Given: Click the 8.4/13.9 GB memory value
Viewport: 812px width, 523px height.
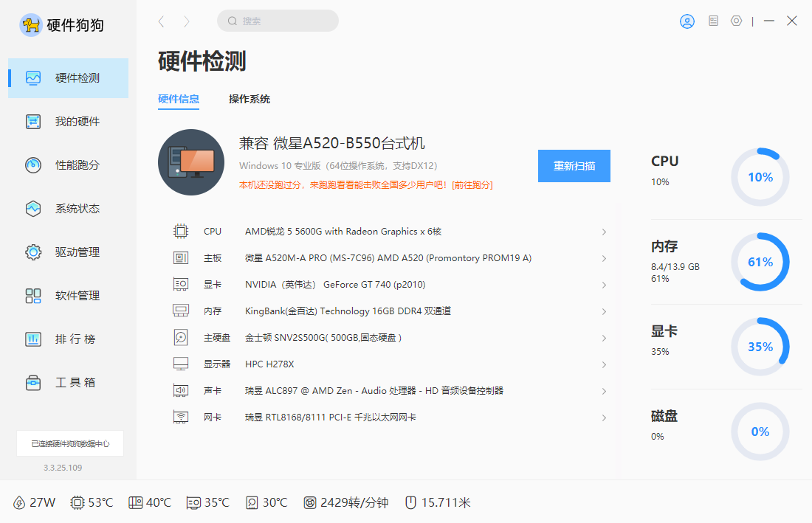Looking at the screenshot, I should pos(675,267).
